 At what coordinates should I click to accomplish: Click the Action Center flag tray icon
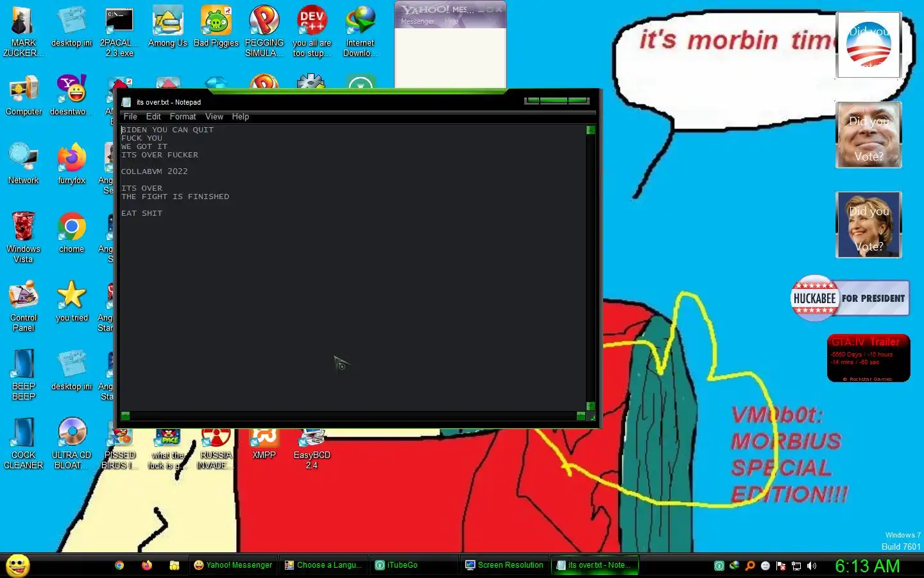(781, 566)
